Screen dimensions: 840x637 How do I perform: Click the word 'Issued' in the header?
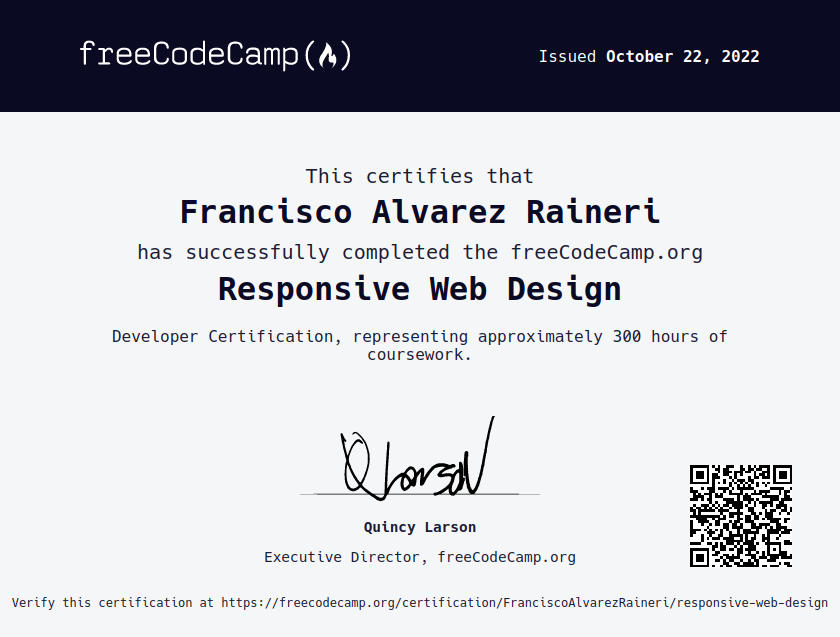pos(567,56)
